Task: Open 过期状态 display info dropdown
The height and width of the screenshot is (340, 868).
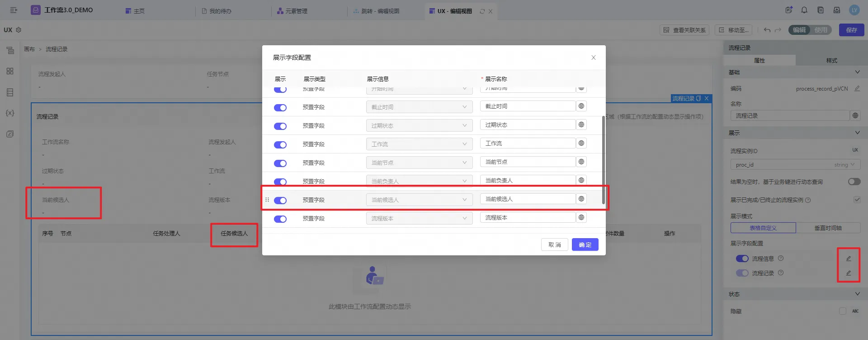Action: [x=419, y=125]
